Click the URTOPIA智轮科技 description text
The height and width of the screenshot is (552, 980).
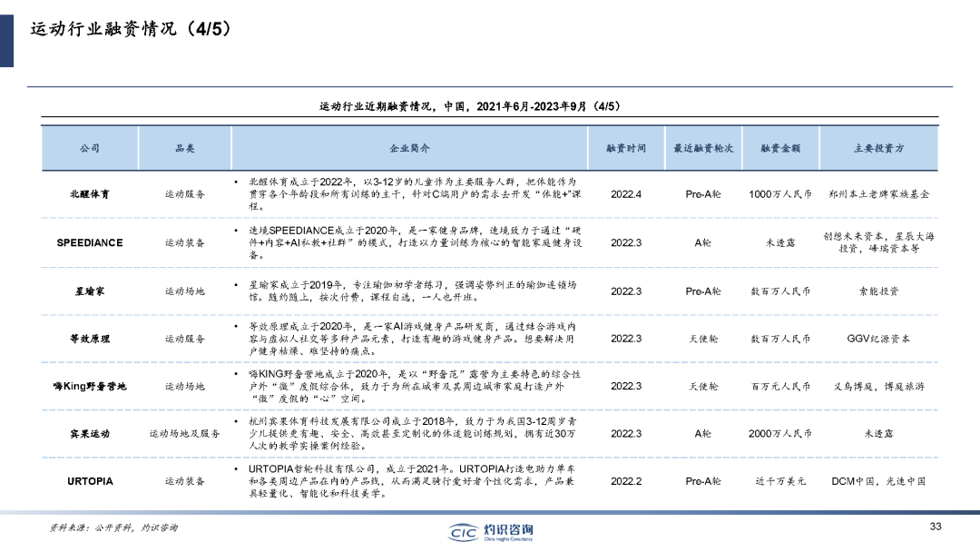pyautogui.click(x=412, y=481)
